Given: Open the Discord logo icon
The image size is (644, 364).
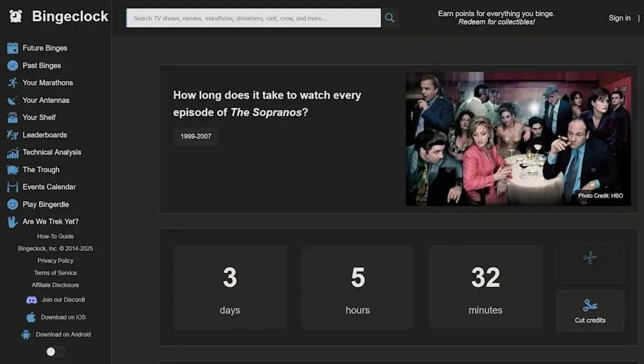Looking at the screenshot, I should [x=31, y=300].
